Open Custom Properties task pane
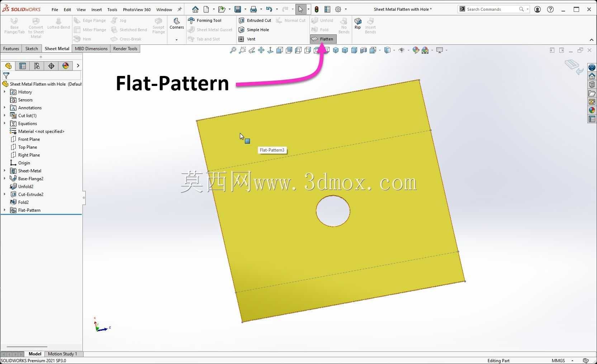Screen dimensions: 597x364 [x=592, y=119]
